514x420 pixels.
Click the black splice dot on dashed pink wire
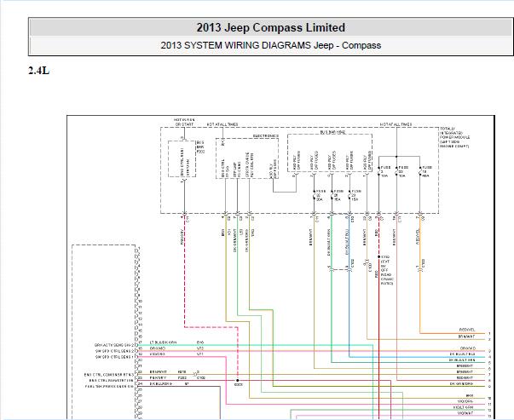click(x=238, y=381)
